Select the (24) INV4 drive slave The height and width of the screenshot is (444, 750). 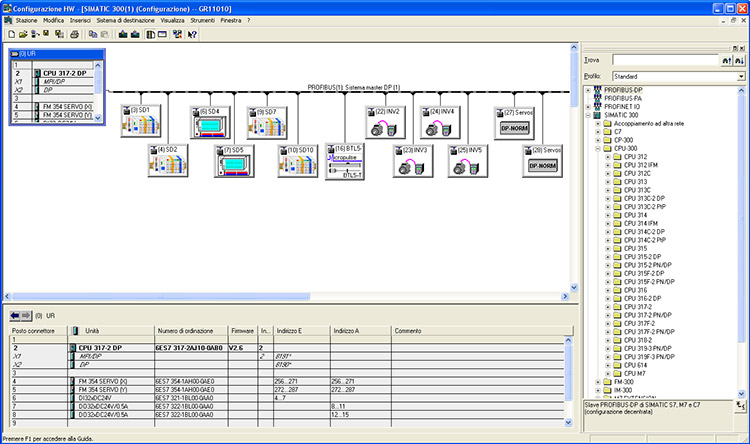440,122
